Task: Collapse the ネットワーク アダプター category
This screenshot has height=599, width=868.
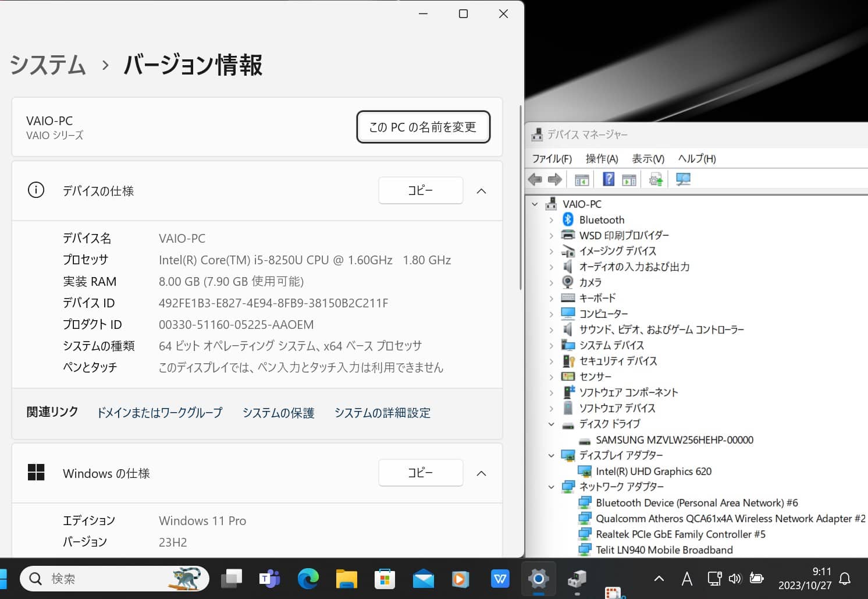Action: (551, 487)
